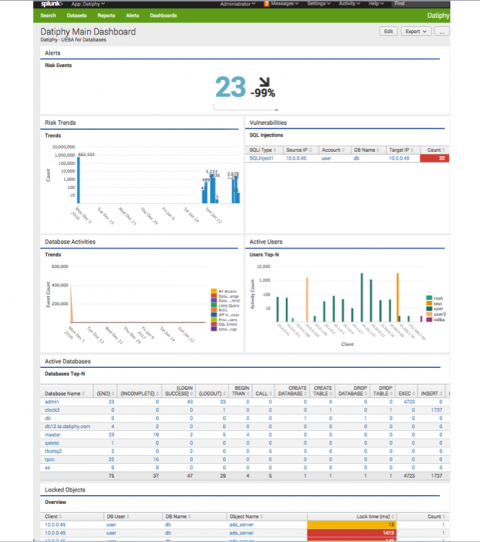The image size is (480, 542).
Task: Click the Edit button
Action: [x=388, y=31]
